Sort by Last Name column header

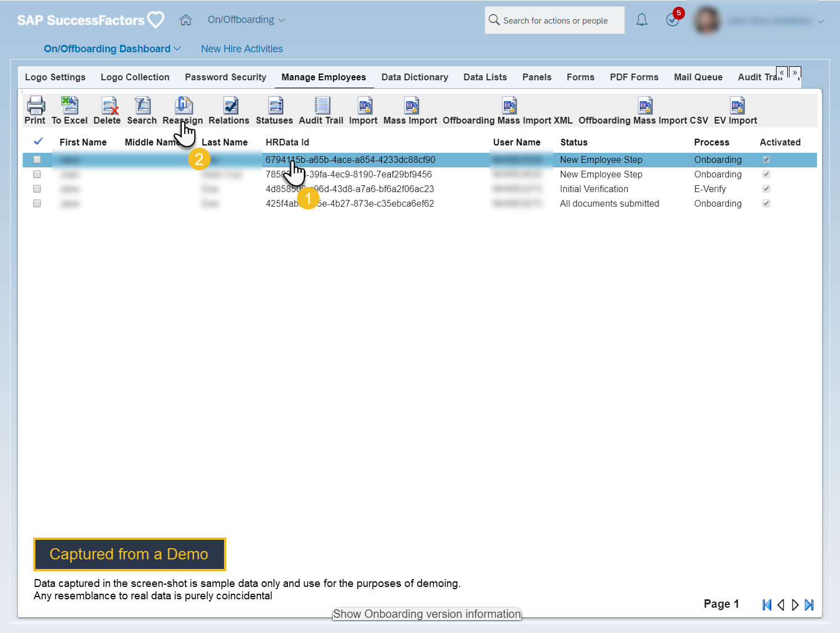(225, 142)
